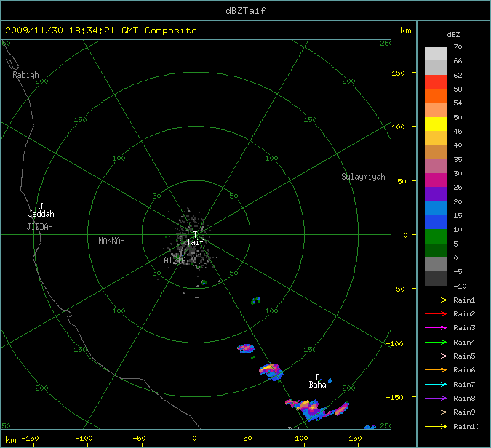Click the dBZTaif title text
Screen dimensions: 491x448
[246, 11]
